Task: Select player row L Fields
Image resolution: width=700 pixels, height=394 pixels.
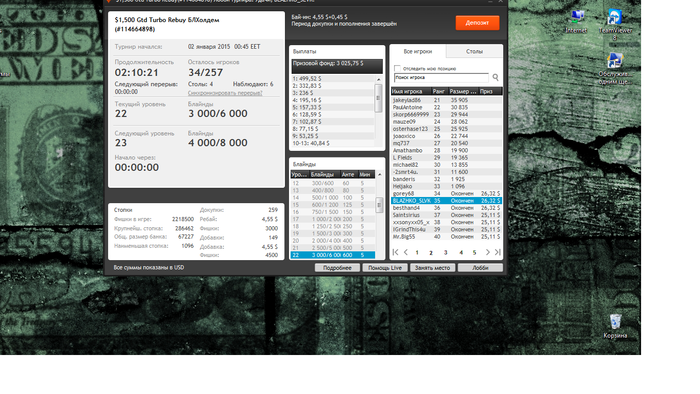Action: coord(446,158)
